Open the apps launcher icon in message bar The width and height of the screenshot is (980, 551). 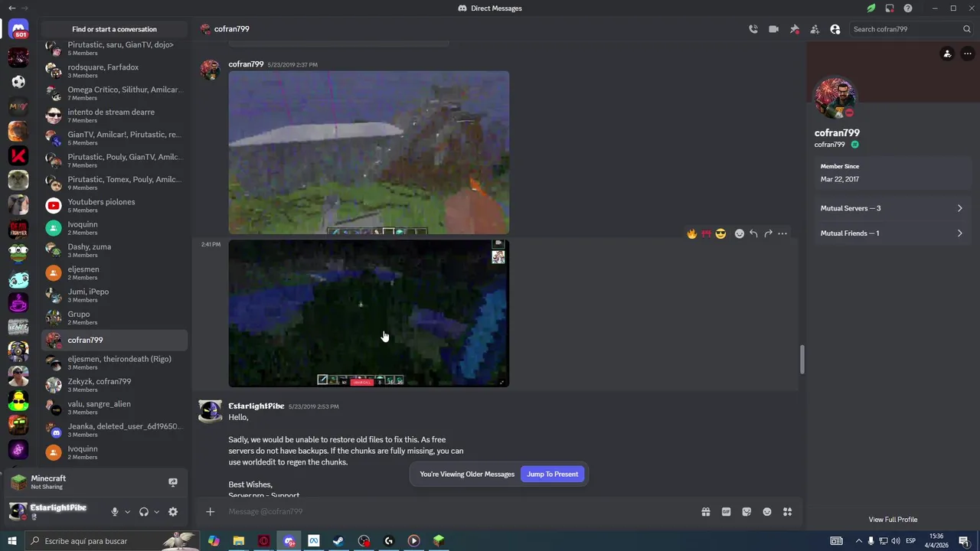point(787,512)
